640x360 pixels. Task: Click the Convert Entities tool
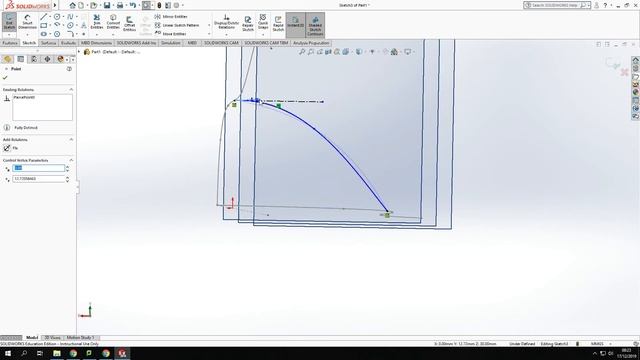click(113, 22)
